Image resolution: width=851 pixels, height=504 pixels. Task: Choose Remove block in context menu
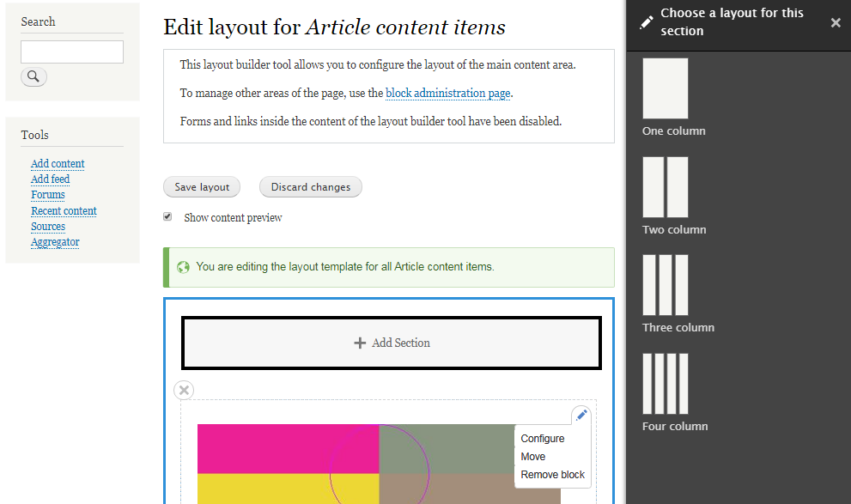coord(552,475)
